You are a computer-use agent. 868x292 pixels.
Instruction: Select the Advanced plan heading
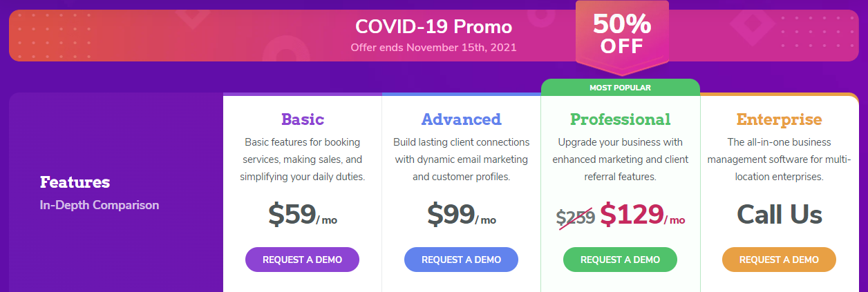tap(461, 119)
